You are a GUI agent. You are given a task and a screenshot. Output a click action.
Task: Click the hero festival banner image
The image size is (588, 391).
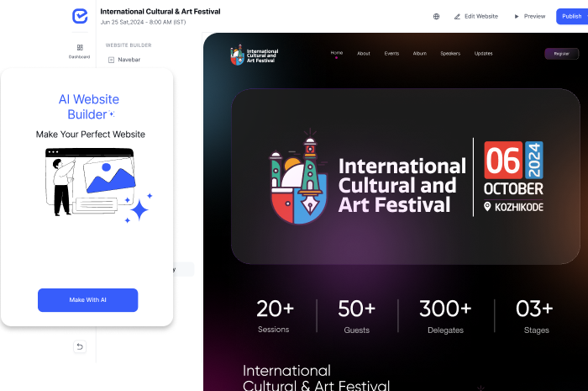406,177
